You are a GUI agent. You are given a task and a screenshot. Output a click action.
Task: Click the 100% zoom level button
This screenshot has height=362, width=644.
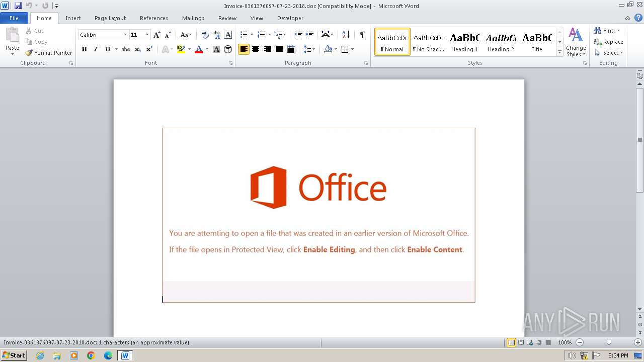coord(565,342)
